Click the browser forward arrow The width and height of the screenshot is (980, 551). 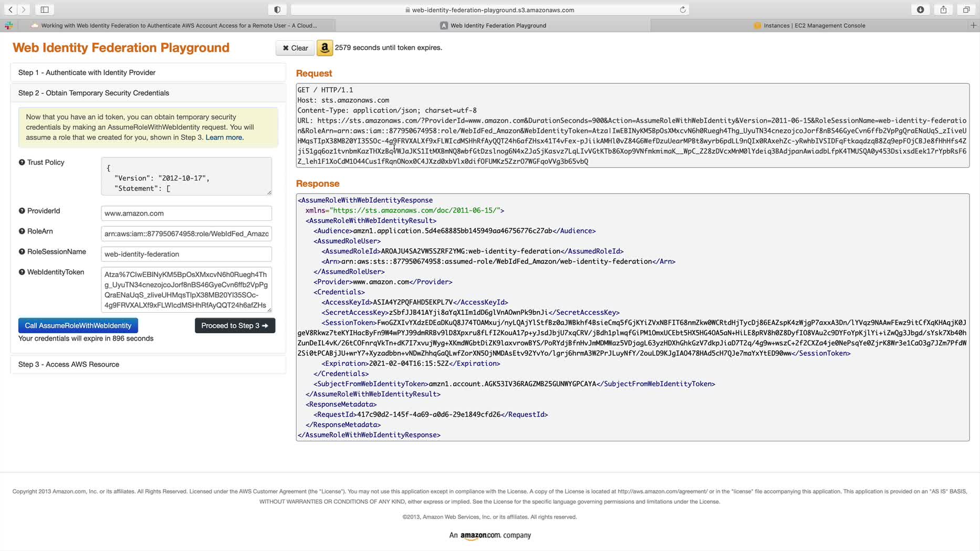(24, 9)
